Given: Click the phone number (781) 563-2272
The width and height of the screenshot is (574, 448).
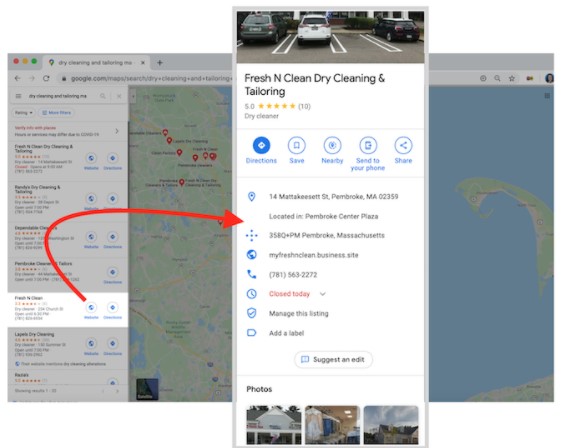Looking at the screenshot, I should pyautogui.click(x=293, y=275).
